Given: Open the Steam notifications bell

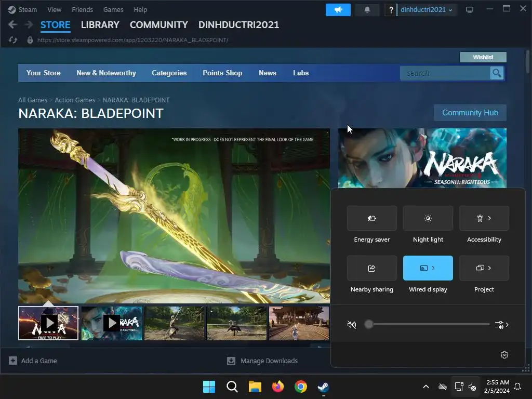Looking at the screenshot, I should pos(367,10).
